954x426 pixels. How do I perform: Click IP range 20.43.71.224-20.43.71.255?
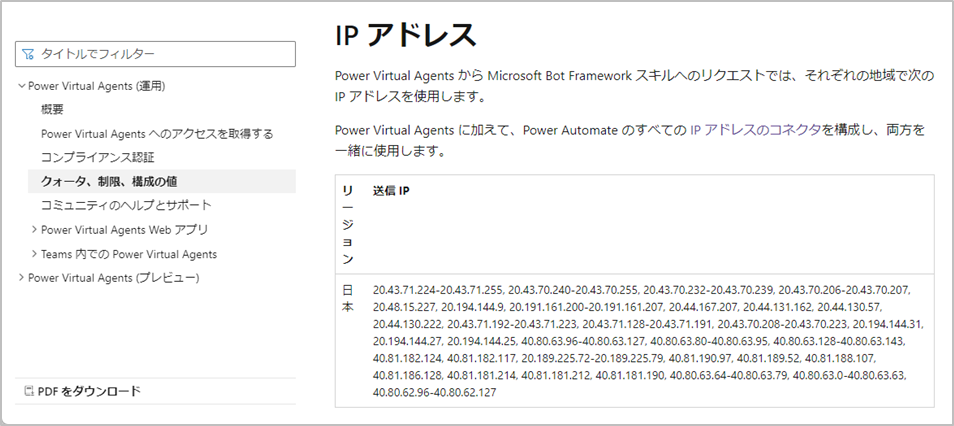coord(438,290)
